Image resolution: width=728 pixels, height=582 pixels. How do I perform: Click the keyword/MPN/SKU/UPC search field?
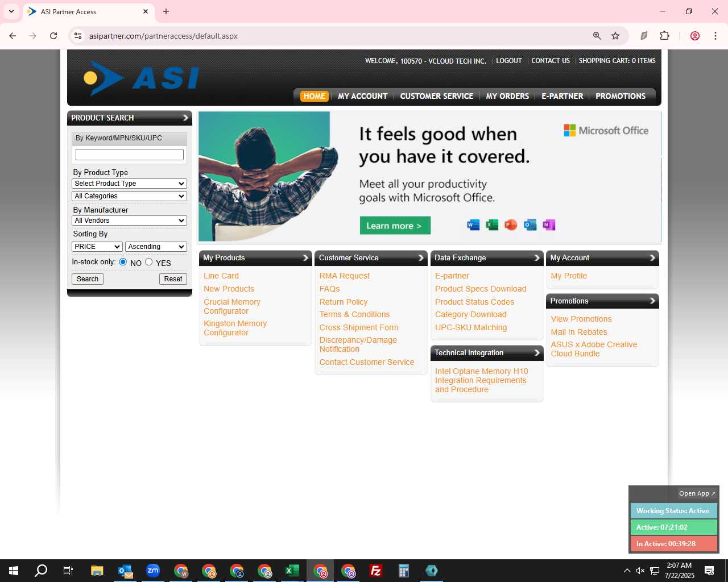pyautogui.click(x=130, y=155)
